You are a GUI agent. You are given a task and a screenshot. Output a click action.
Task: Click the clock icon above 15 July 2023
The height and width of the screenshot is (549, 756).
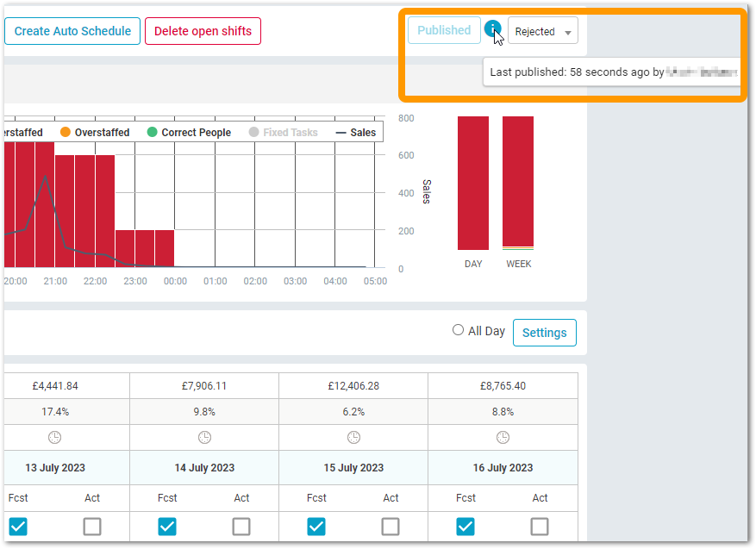click(353, 437)
